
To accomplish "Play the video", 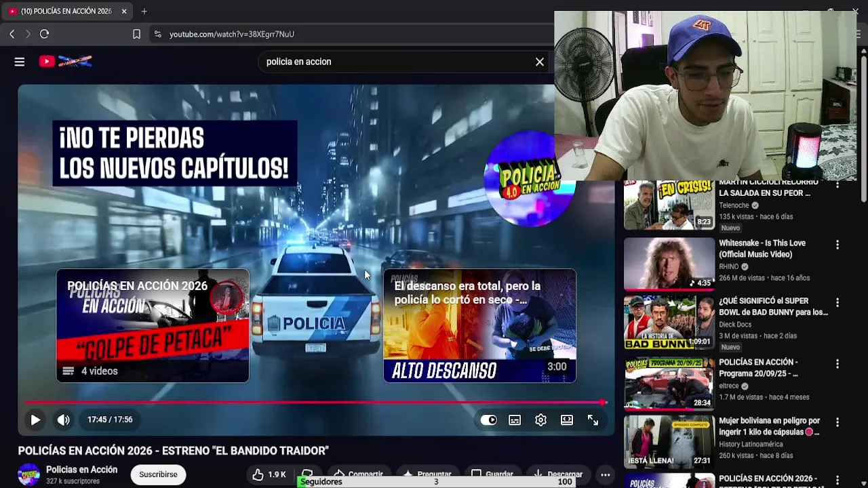I will 35,420.
